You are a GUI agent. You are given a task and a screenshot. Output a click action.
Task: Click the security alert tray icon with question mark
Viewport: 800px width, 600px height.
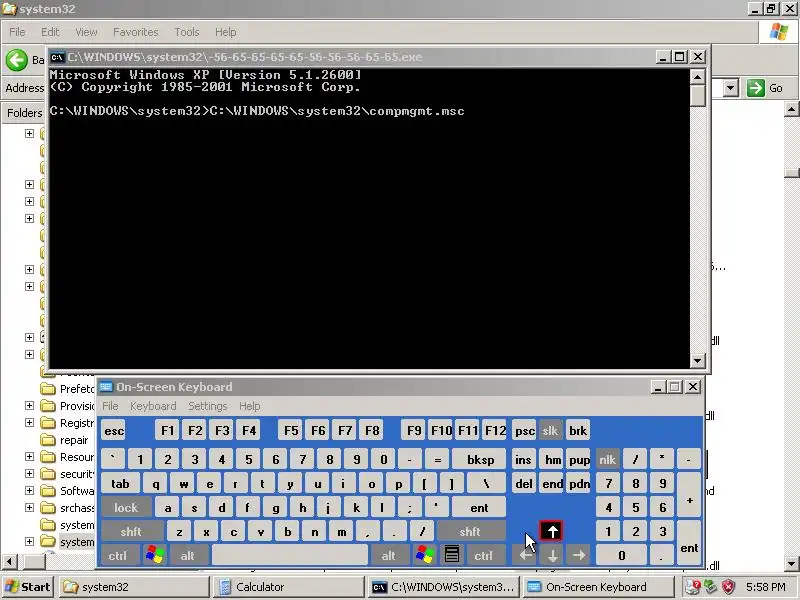(x=692, y=587)
